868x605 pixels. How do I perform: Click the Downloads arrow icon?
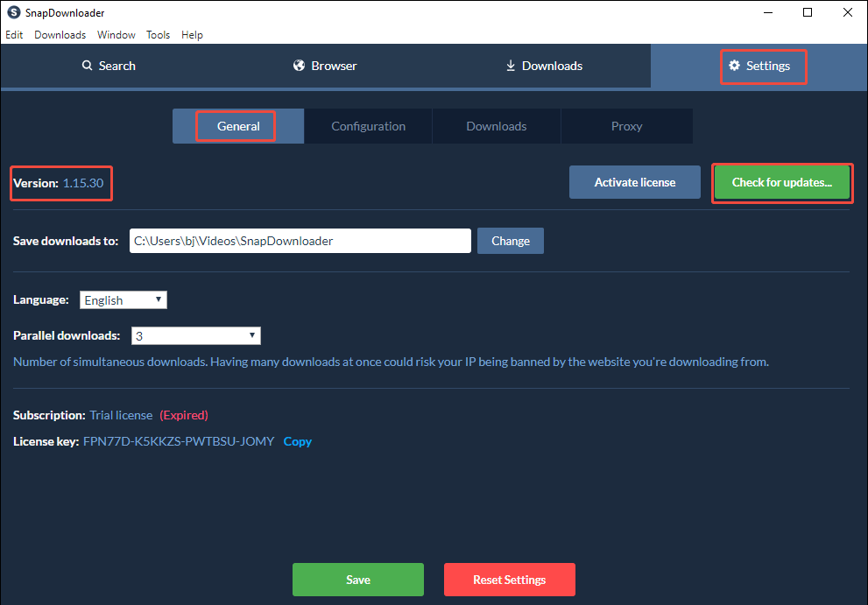511,66
